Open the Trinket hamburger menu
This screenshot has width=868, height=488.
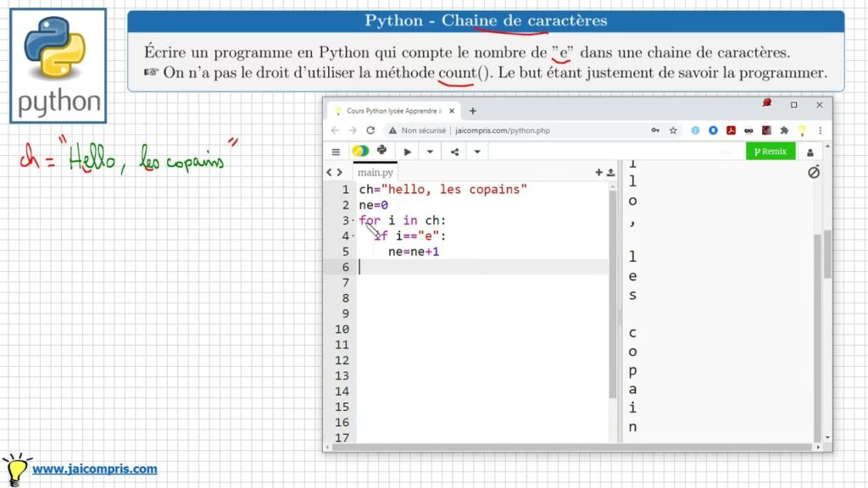coord(336,152)
